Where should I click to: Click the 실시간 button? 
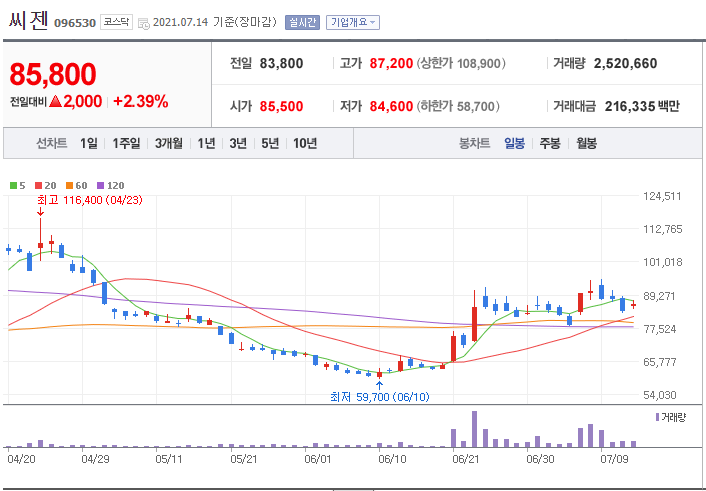tap(302, 22)
